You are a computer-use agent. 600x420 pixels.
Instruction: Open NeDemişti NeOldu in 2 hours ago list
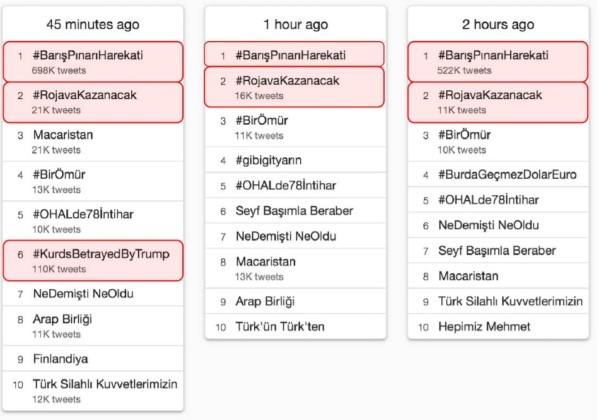click(482, 224)
